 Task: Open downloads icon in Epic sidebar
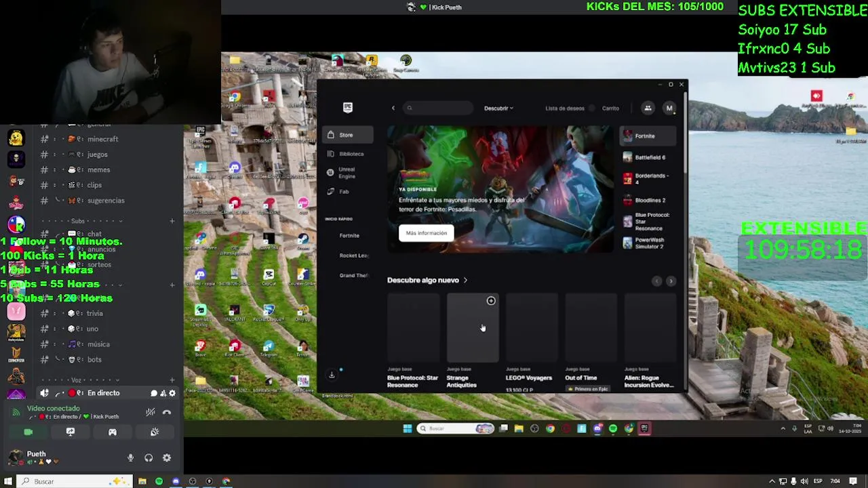click(x=332, y=374)
